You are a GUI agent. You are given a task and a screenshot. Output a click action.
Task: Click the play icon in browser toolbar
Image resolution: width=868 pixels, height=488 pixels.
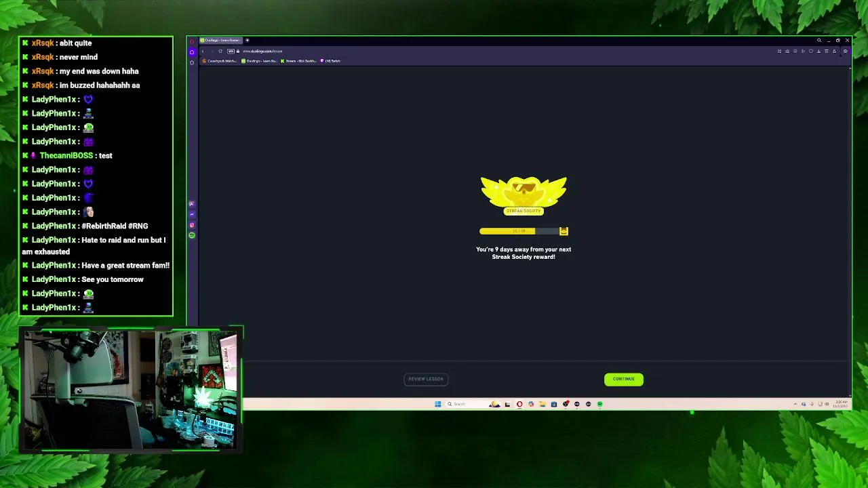(803, 51)
